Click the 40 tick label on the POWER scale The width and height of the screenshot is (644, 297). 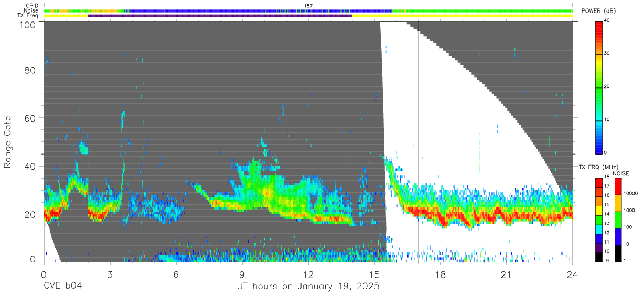click(x=607, y=20)
